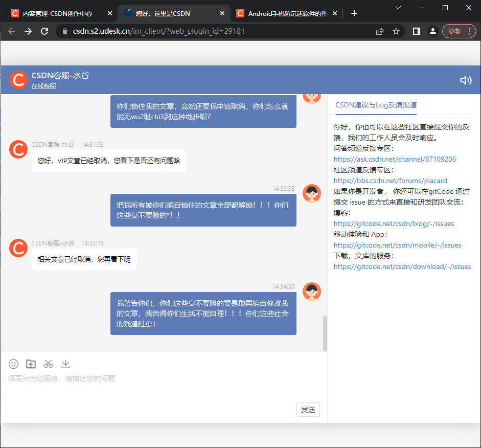
Task: Click the file upload icon above the message box
Action: point(31,364)
